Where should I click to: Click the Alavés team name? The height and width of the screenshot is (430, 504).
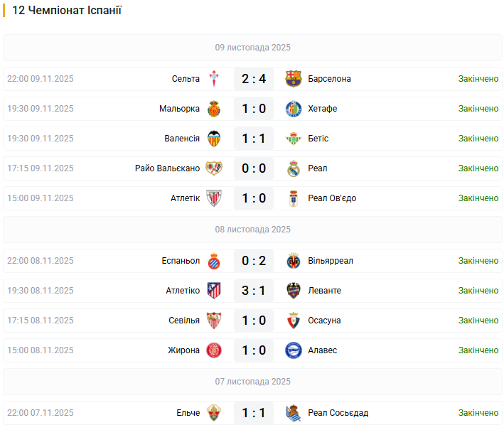pyautogui.click(x=323, y=350)
